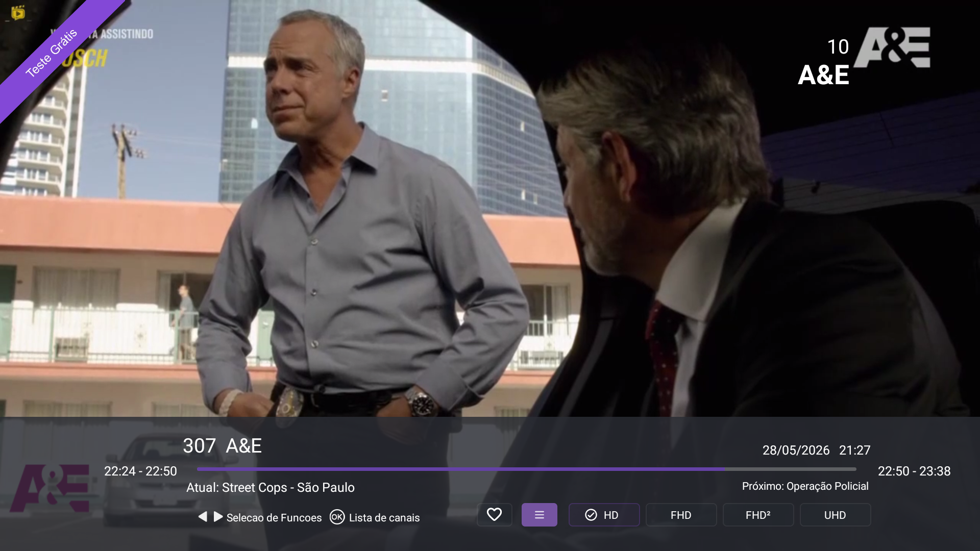Image resolution: width=980 pixels, height=551 pixels.
Task: Click the date '28/05/2026'
Action: pyautogui.click(x=796, y=450)
